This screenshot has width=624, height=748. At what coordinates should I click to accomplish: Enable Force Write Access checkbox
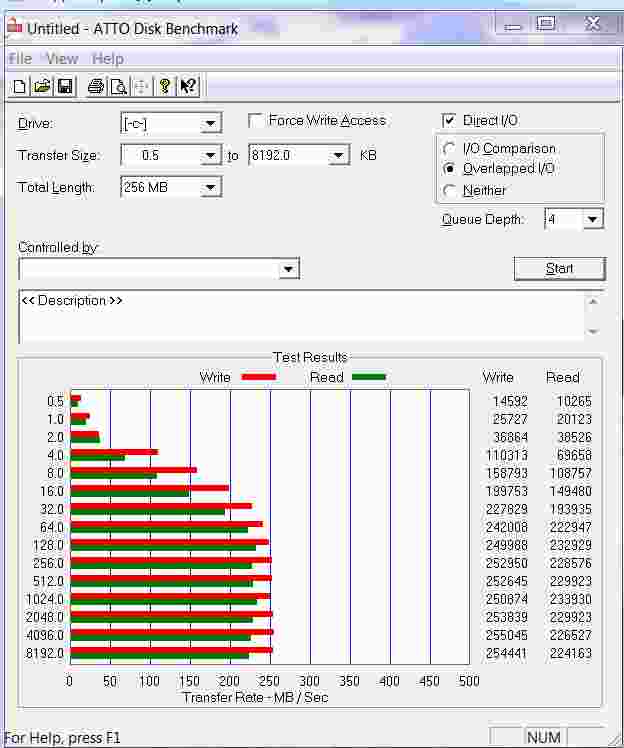(256, 120)
